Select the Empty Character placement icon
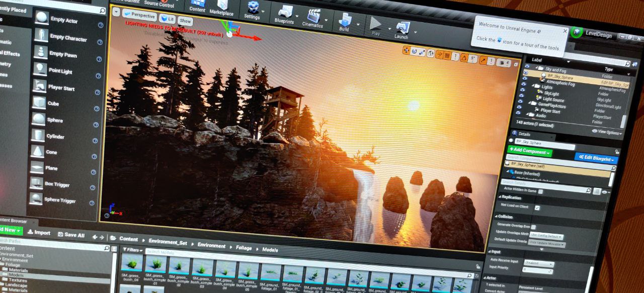The width and height of the screenshot is (644, 293). tap(41, 35)
